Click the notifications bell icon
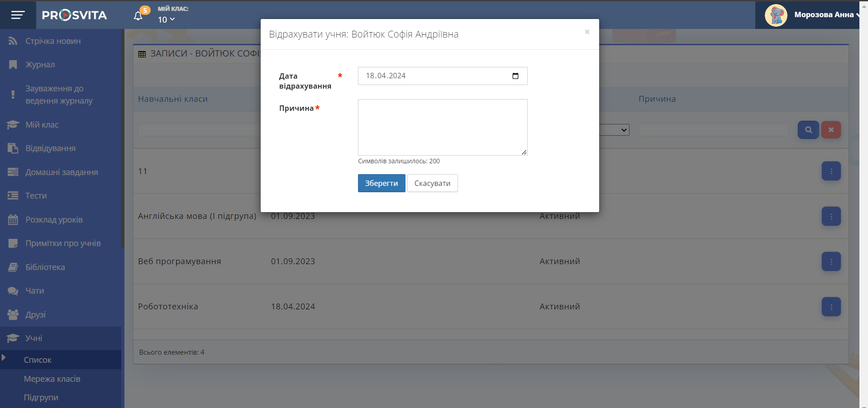Image resolution: width=868 pixels, height=408 pixels. [138, 16]
